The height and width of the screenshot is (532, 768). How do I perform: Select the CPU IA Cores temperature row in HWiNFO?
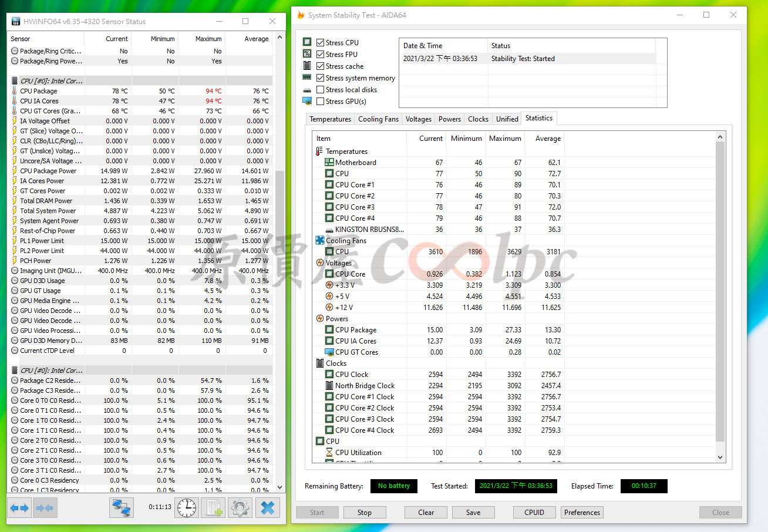[x=140, y=101]
